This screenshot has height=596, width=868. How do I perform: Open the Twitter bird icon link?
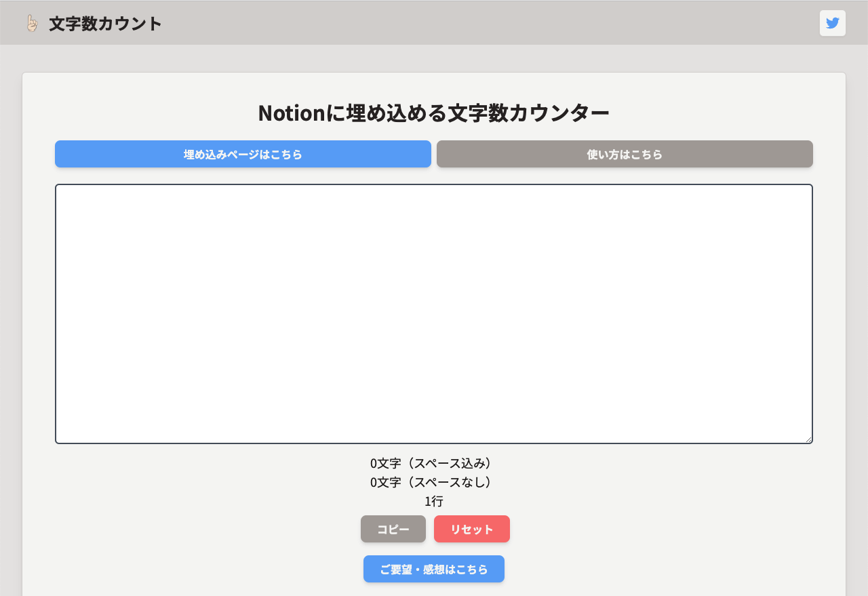tap(832, 23)
